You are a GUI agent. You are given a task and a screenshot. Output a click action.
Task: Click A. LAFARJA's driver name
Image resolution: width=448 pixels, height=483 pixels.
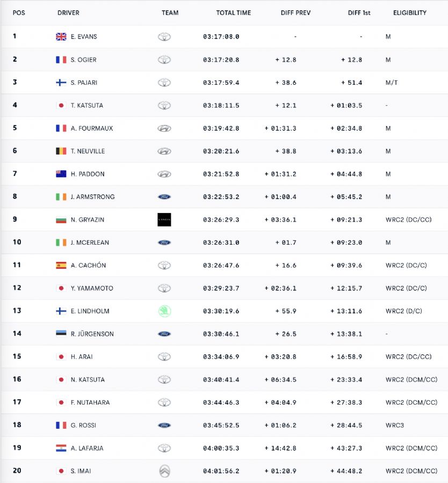coord(87,448)
